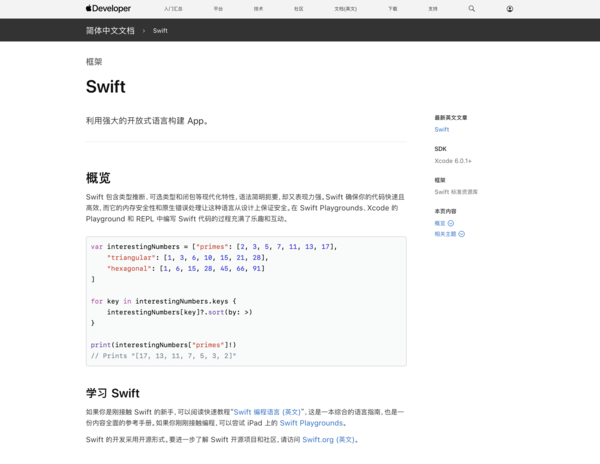Open the 文档(英文) navigation menu item
Viewport: 600px width, 464px height.
click(x=346, y=8)
